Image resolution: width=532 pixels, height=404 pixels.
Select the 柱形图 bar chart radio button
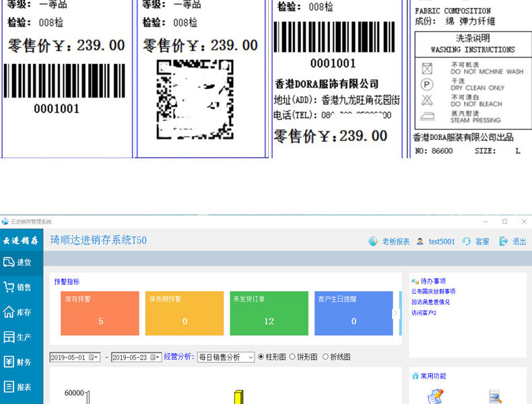click(x=261, y=357)
